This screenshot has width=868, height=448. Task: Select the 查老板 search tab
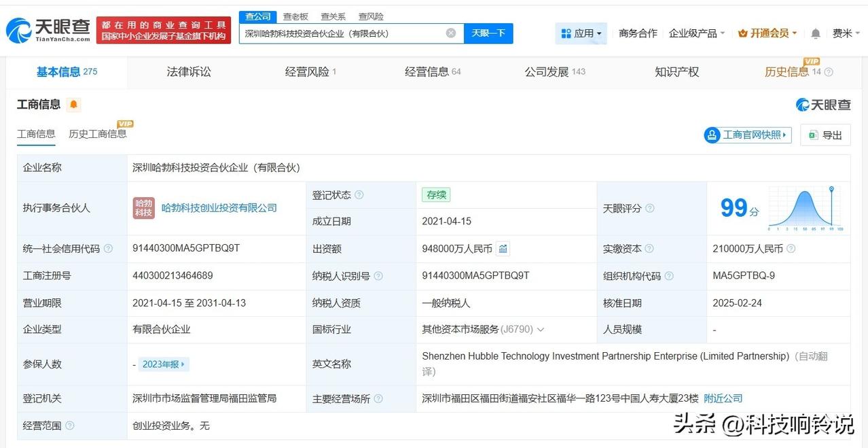[x=295, y=16]
